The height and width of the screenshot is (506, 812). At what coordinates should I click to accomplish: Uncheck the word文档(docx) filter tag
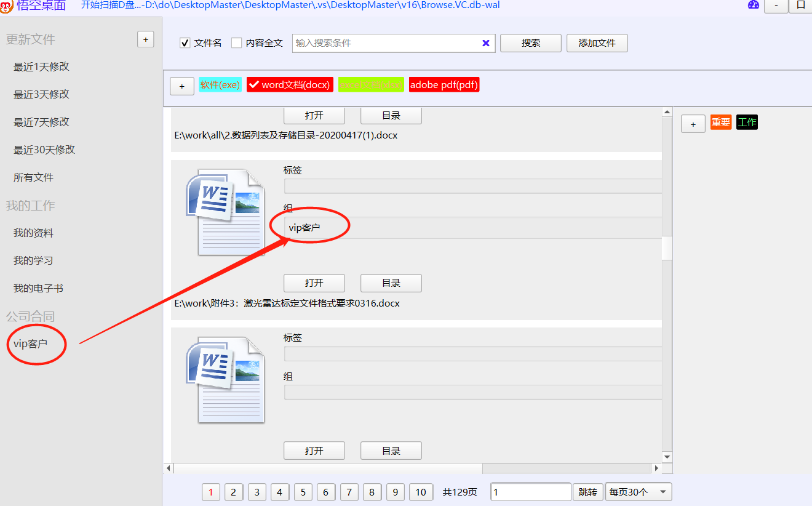tap(290, 85)
